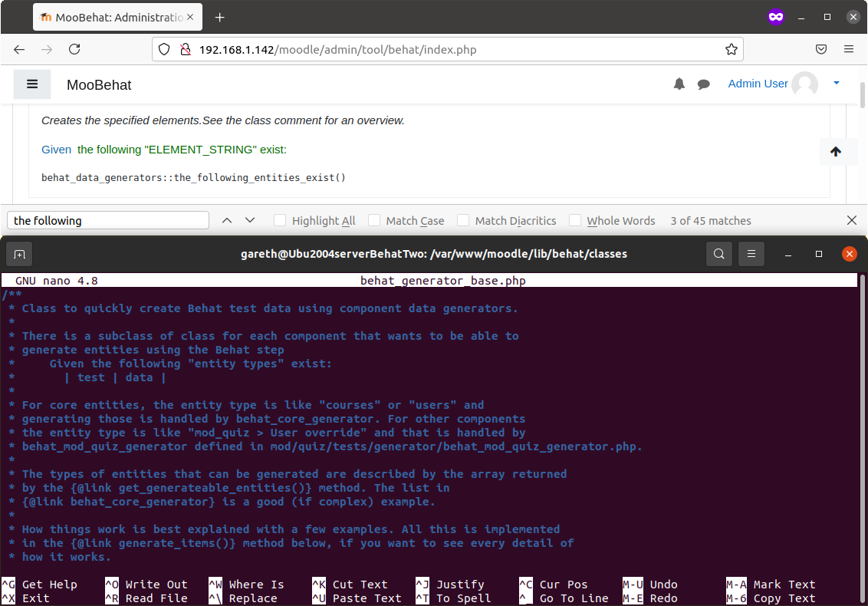Focus the find bar search field
This screenshot has height=606, width=868.
pyautogui.click(x=108, y=220)
